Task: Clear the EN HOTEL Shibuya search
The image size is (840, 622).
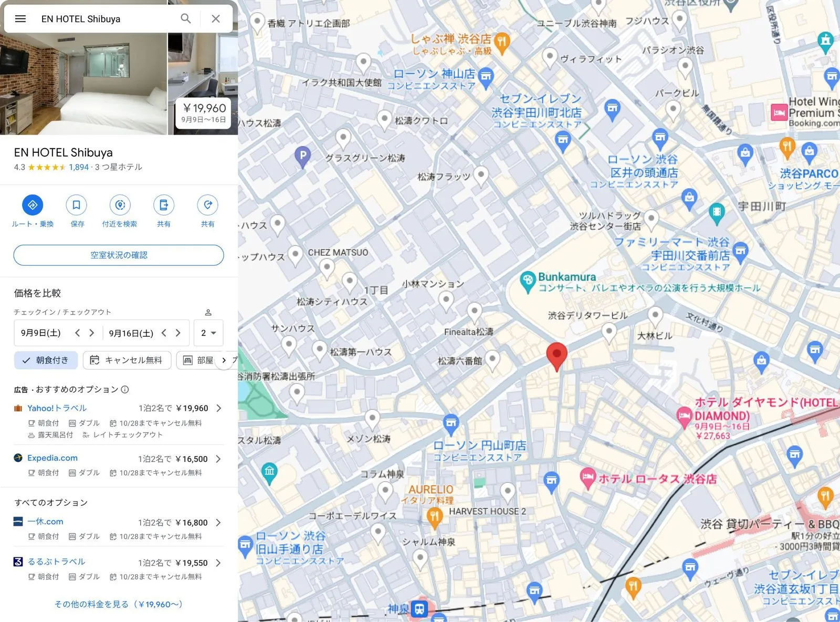Action: click(216, 19)
